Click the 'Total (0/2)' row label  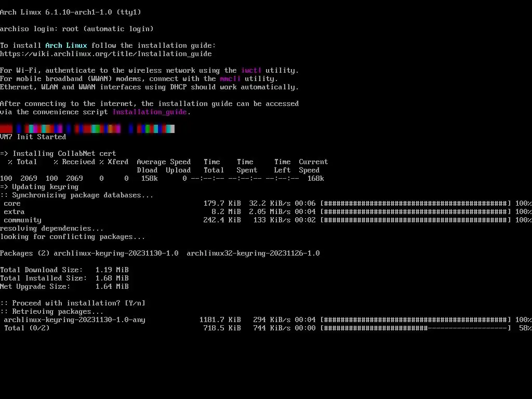coord(27,328)
